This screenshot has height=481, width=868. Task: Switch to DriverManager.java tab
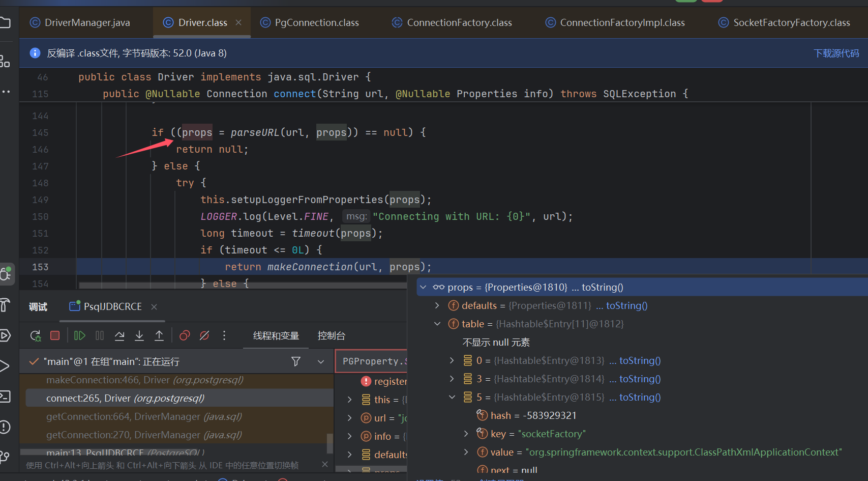(80, 22)
